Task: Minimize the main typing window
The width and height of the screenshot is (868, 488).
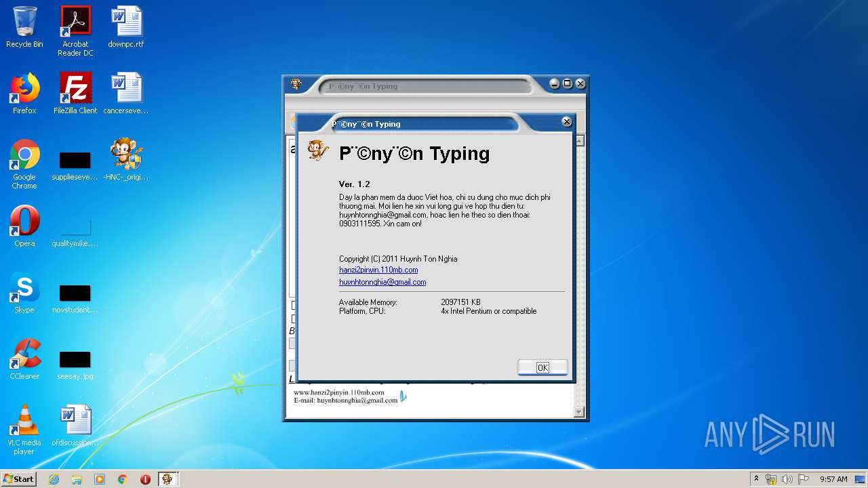Action: point(555,84)
